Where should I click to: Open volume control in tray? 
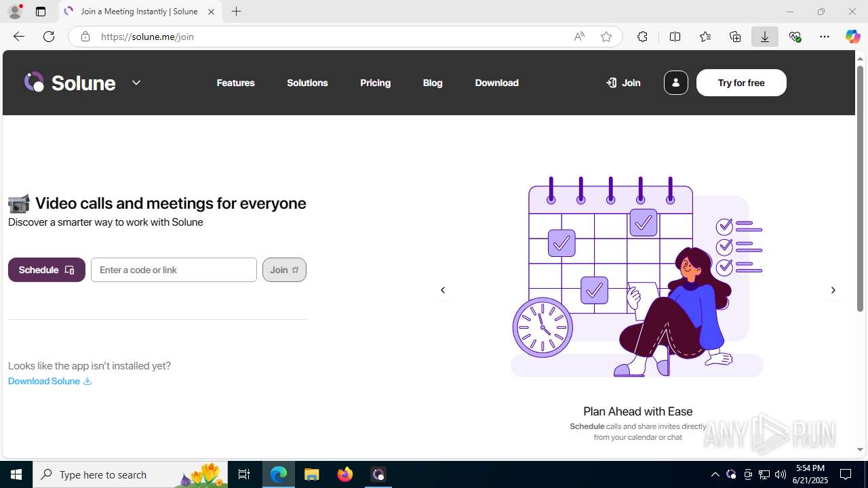(781, 474)
